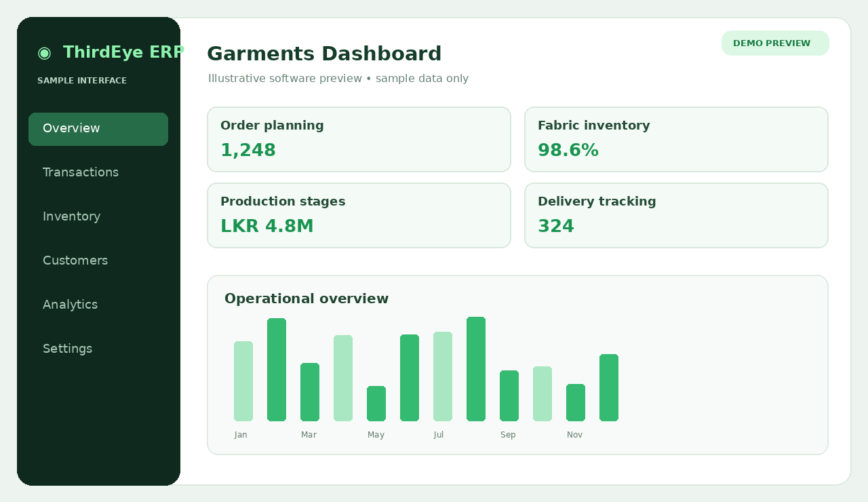Click the Mar axis label

(309, 435)
